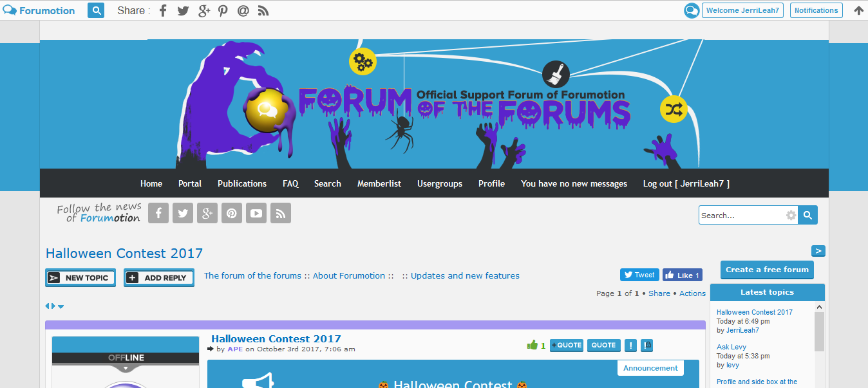Click the lock icon next to report

coord(647,345)
